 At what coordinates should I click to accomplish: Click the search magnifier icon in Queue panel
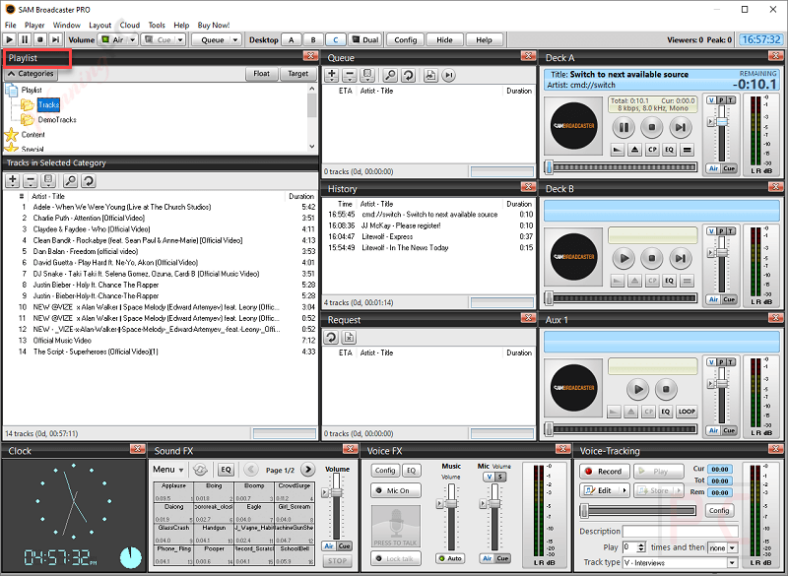[388, 75]
